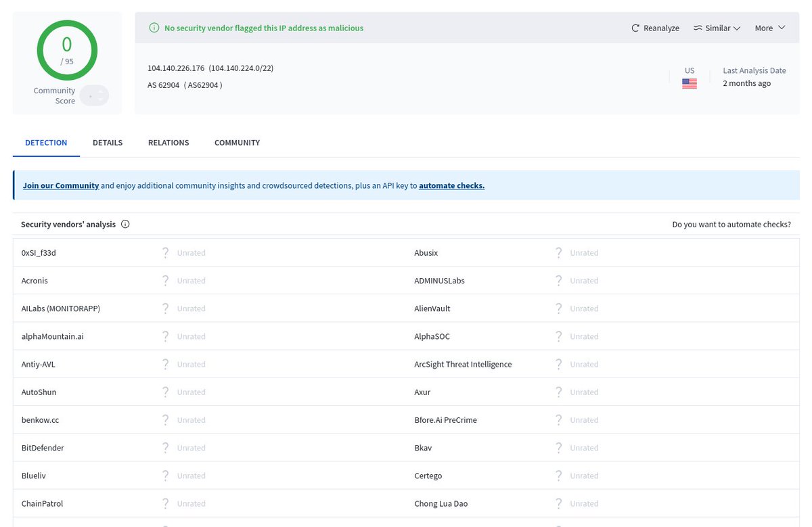
Task: Click the question mark icon for AutoShun
Action: (165, 392)
